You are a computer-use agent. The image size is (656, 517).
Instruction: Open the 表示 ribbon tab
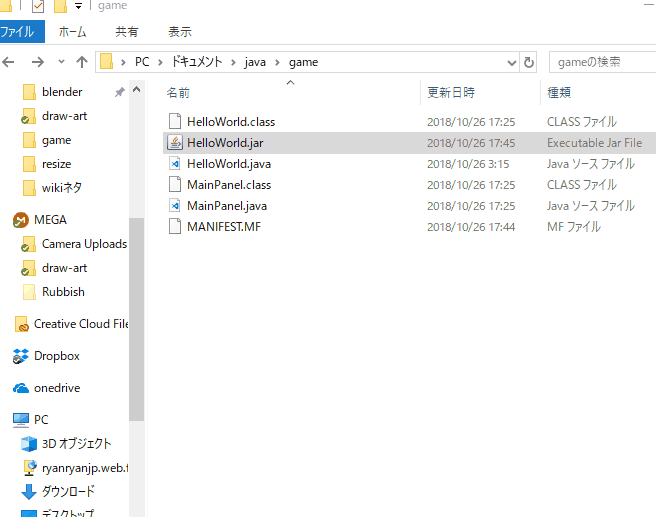pos(180,32)
